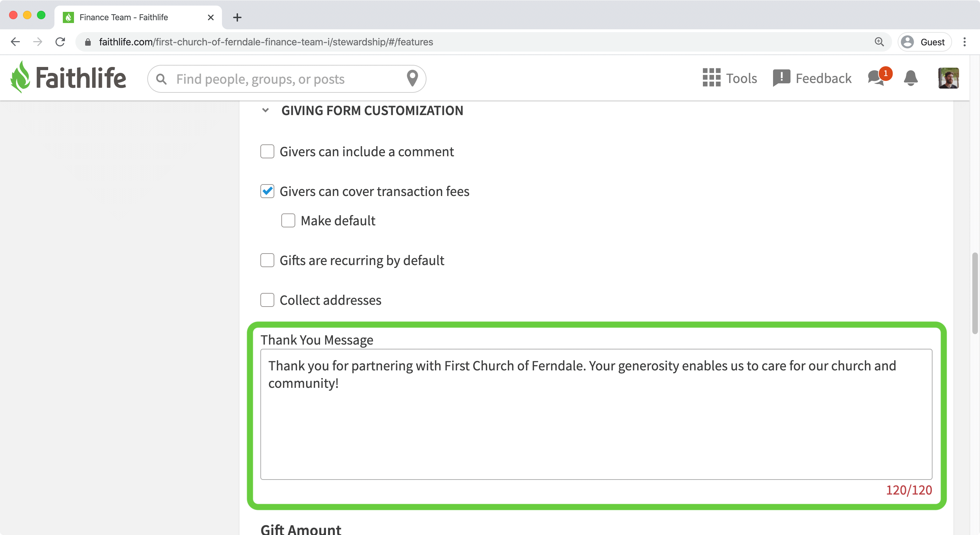Focus the Find people, groups, or posts field
Image resolution: width=980 pixels, height=535 pixels.
(286, 79)
